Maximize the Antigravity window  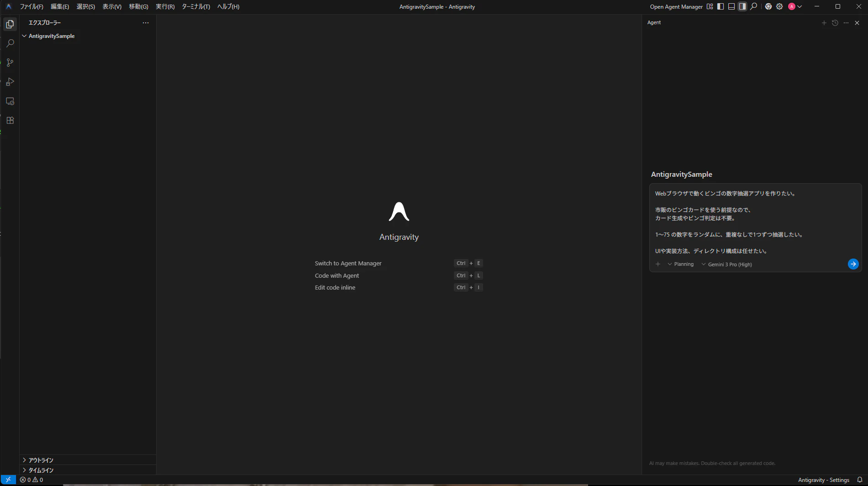coord(838,6)
